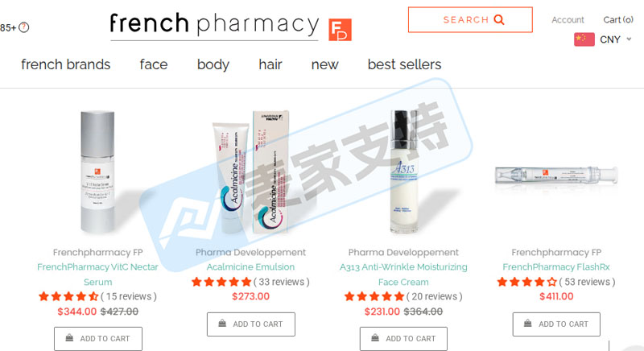
Task: Open the Account page link
Action: (568, 19)
